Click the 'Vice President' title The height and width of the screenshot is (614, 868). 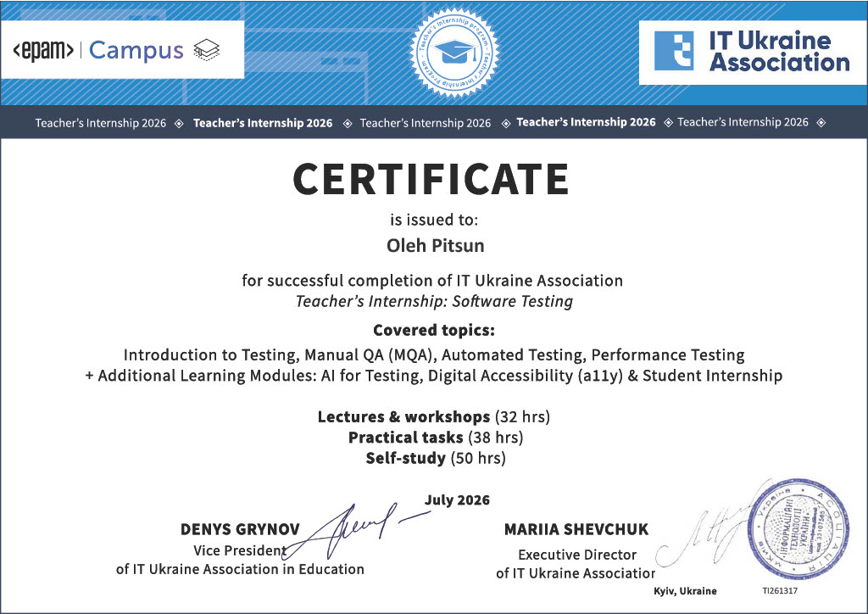[240, 550]
